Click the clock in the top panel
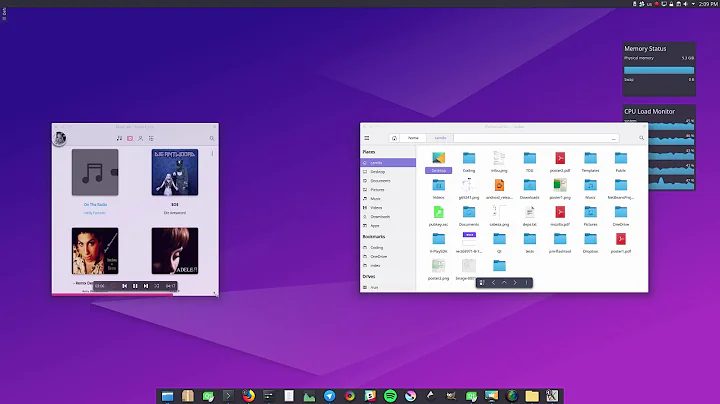 [x=708, y=4]
